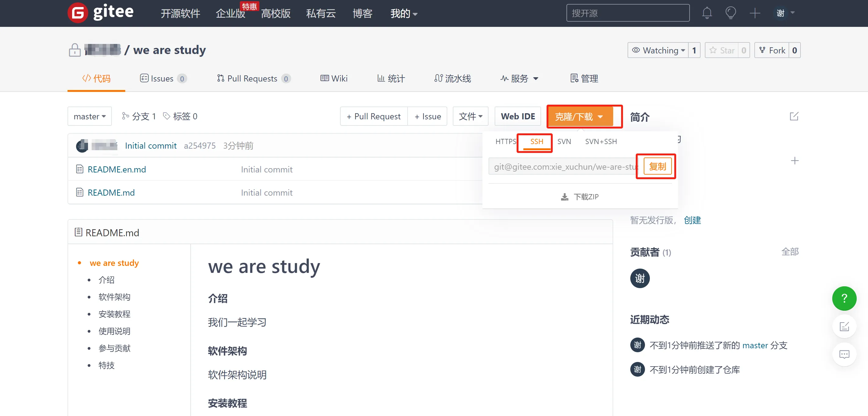
Task: Switch to the HTTPS clone tab
Action: click(505, 141)
